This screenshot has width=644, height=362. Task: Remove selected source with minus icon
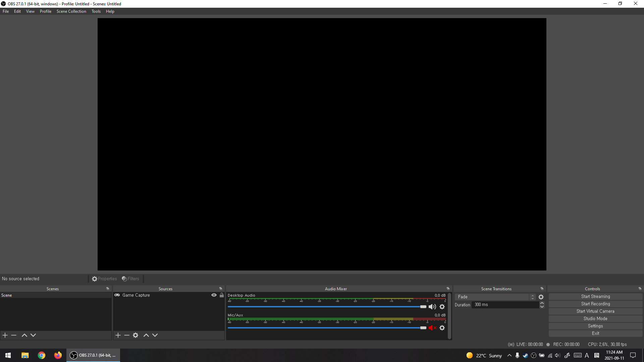127,335
